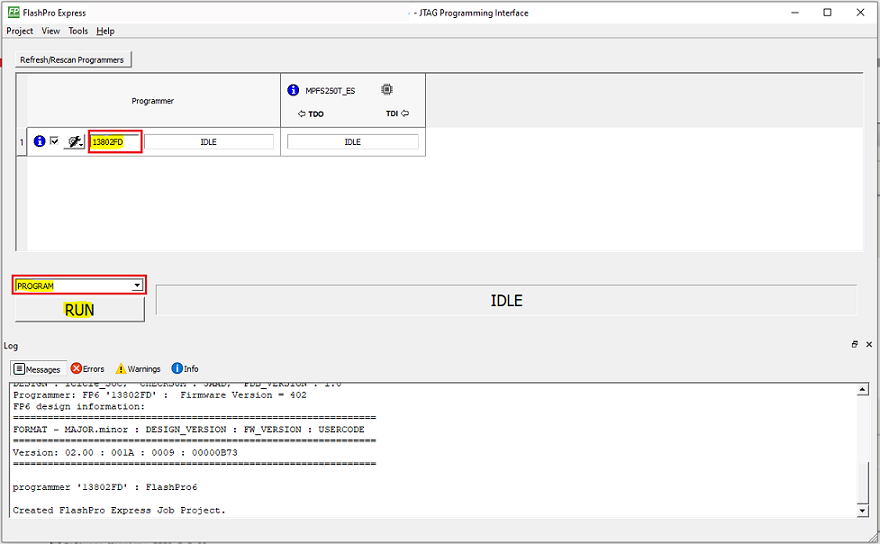880x544 pixels.
Task: Click the log scrollbar down arrow
Action: click(863, 511)
